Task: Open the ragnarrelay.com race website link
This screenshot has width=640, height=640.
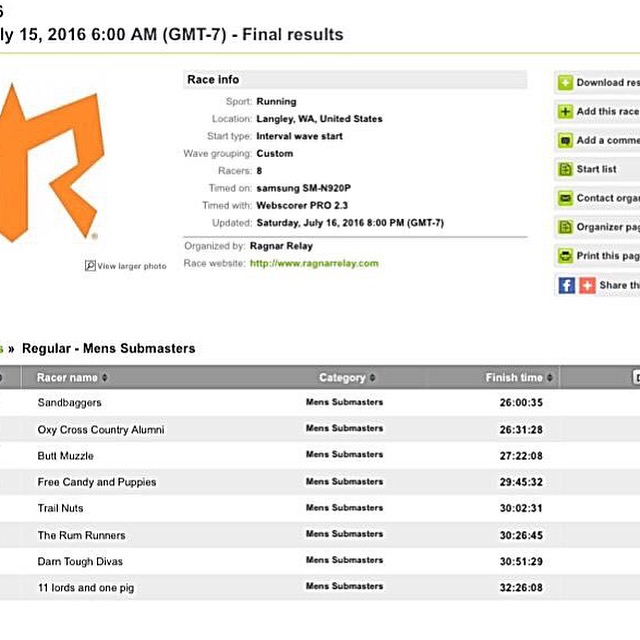Action: (314, 263)
